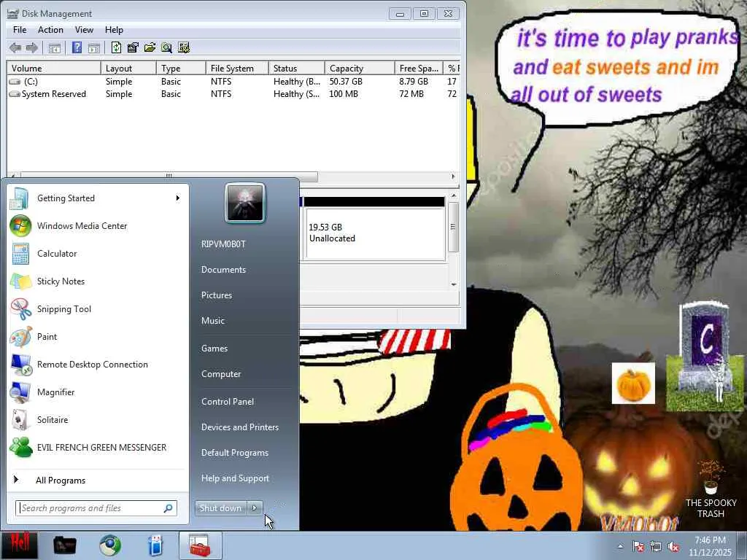Open Pictures from Start menu
The width and height of the screenshot is (747, 560).
(216, 295)
